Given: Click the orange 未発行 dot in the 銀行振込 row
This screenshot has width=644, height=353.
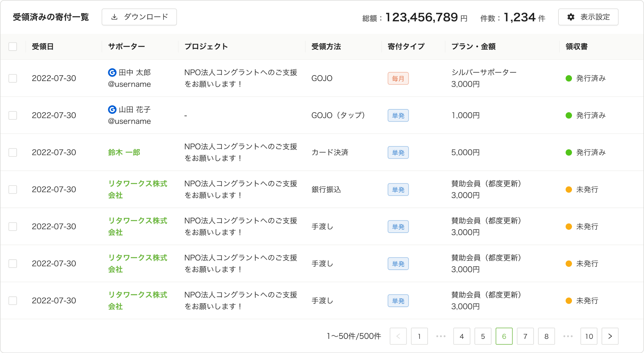Looking at the screenshot, I should (x=569, y=190).
